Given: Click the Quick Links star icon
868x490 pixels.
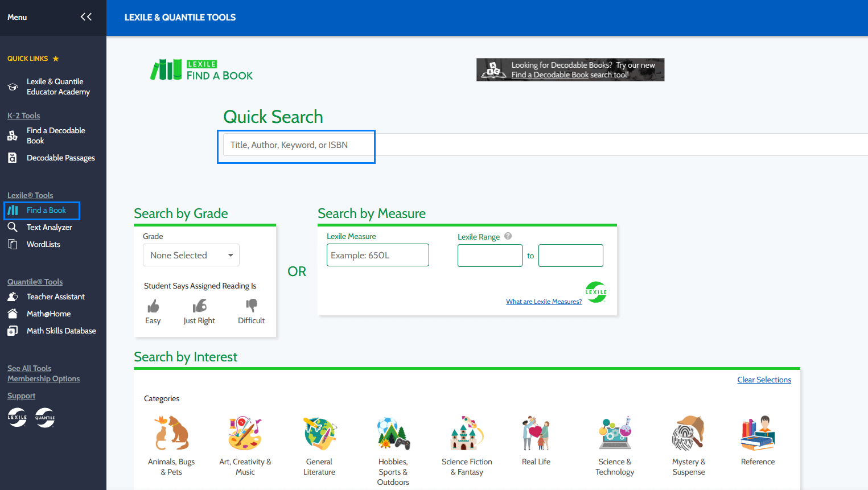Looking at the screenshot, I should pyautogui.click(x=56, y=59).
